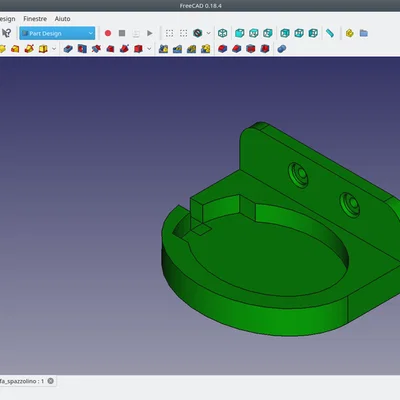
Task: Expand the Draw Style dropdown arrow
Action: (208, 33)
